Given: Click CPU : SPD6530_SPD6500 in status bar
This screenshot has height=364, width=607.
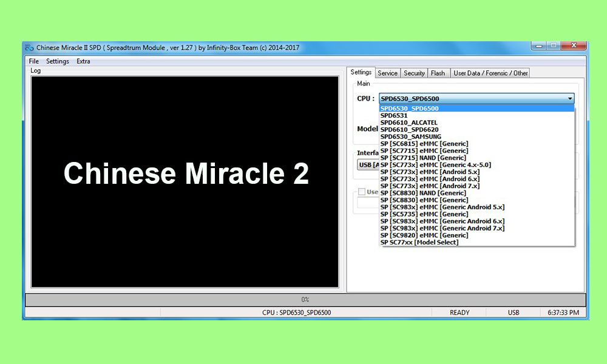Looking at the screenshot, I should (296, 312).
